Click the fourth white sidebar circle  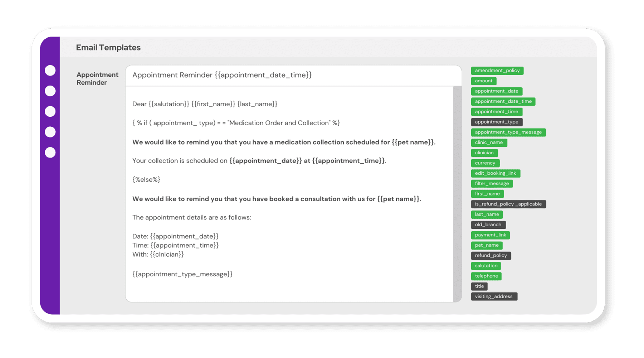pos(50,132)
